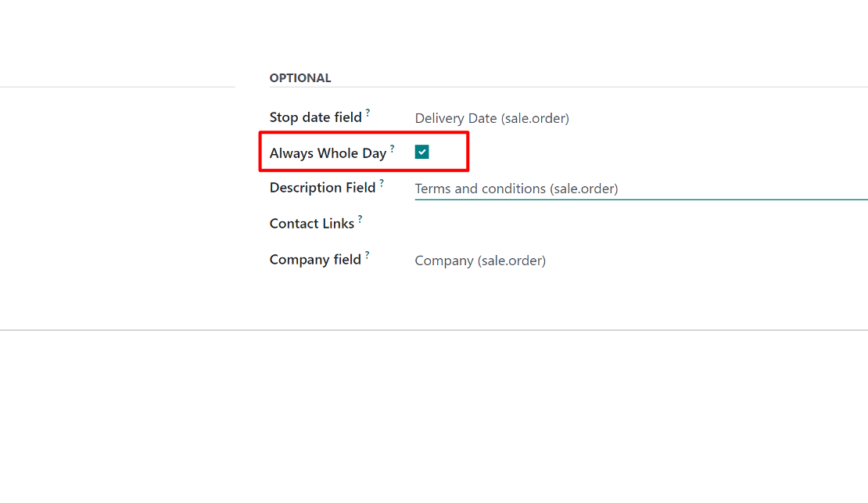The width and height of the screenshot is (868, 503).
Task: Click help icon beside Stop date field
Action: click(368, 113)
